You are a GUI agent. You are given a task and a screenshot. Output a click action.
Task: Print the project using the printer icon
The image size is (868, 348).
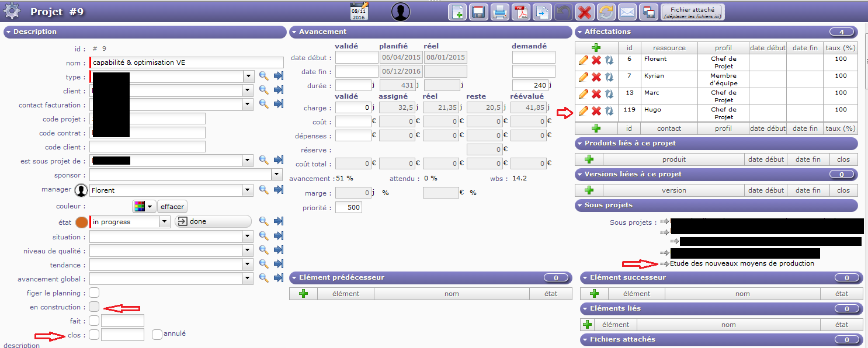pos(499,12)
